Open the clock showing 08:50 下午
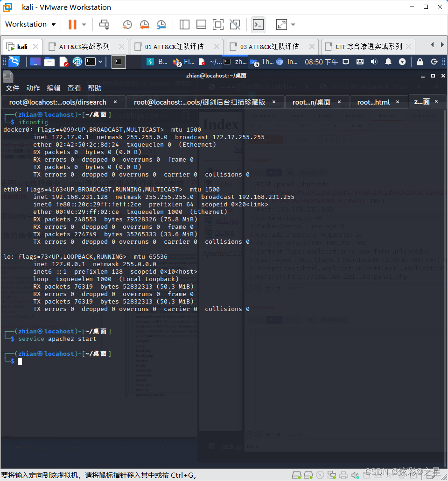 click(321, 62)
